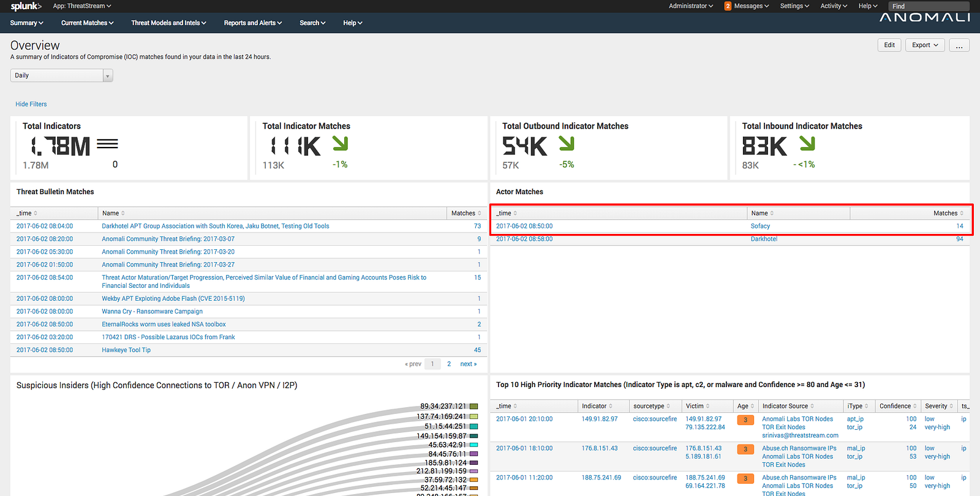Open the ellipsis more options button
Viewport: 980px width, 496px height.
tap(959, 45)
